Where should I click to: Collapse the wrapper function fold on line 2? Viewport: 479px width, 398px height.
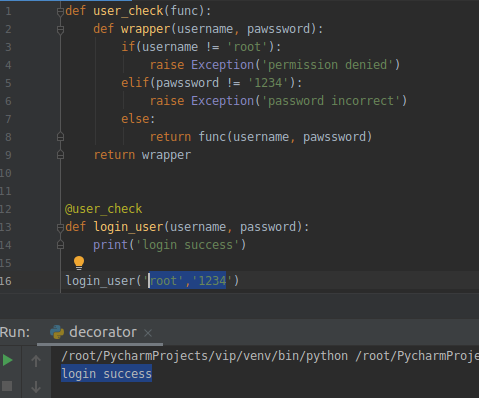point(60,30)
